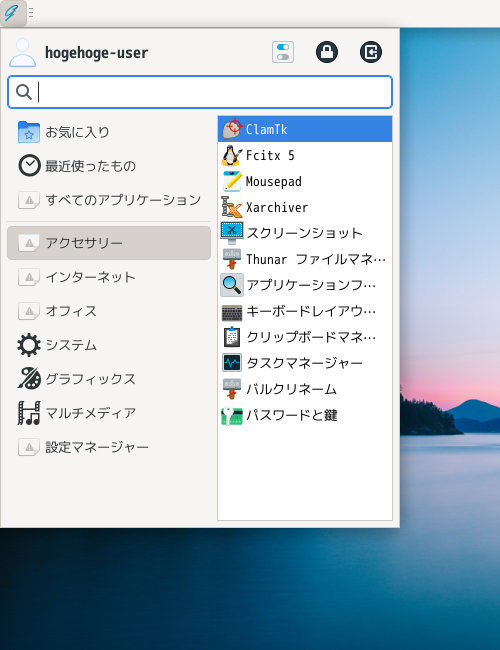Close the Whisker menu via panel button
This screenshot has height=650, width=500.
coord(13,13)
